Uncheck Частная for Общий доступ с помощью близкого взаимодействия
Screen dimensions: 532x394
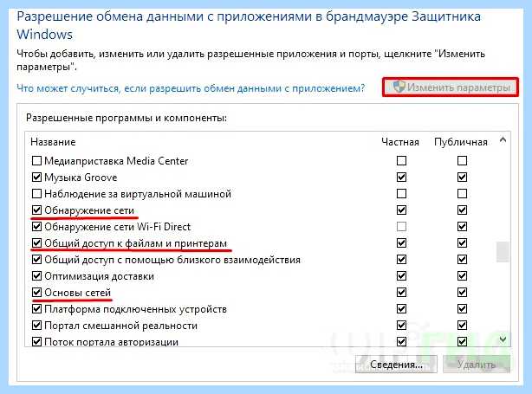click(x=401, y=260)
